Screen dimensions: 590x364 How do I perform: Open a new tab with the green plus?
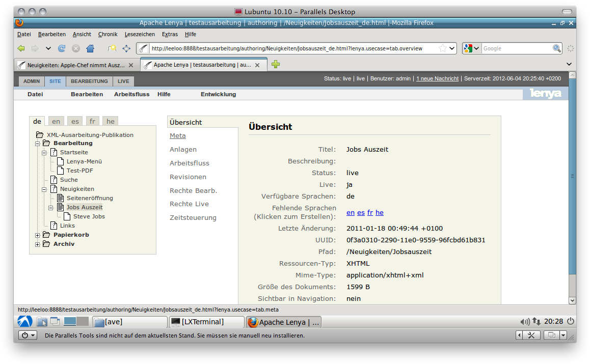click(276, 64)
